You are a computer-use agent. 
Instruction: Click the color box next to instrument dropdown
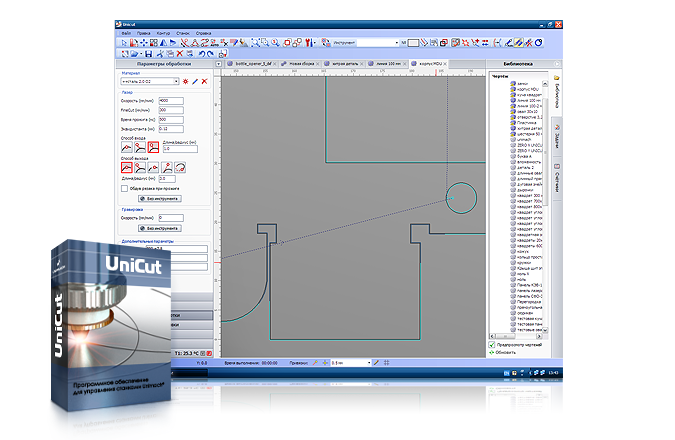point(413,43)
